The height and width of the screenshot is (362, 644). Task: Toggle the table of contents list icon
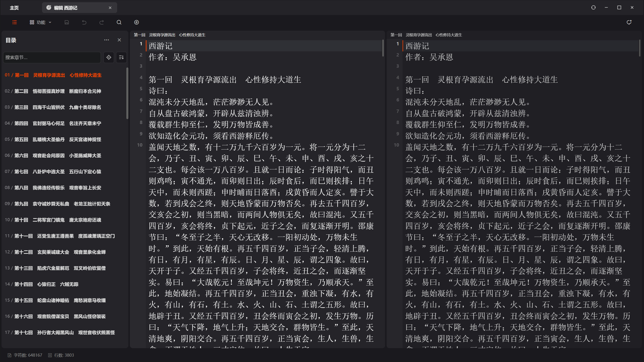[x=15, y=22]
